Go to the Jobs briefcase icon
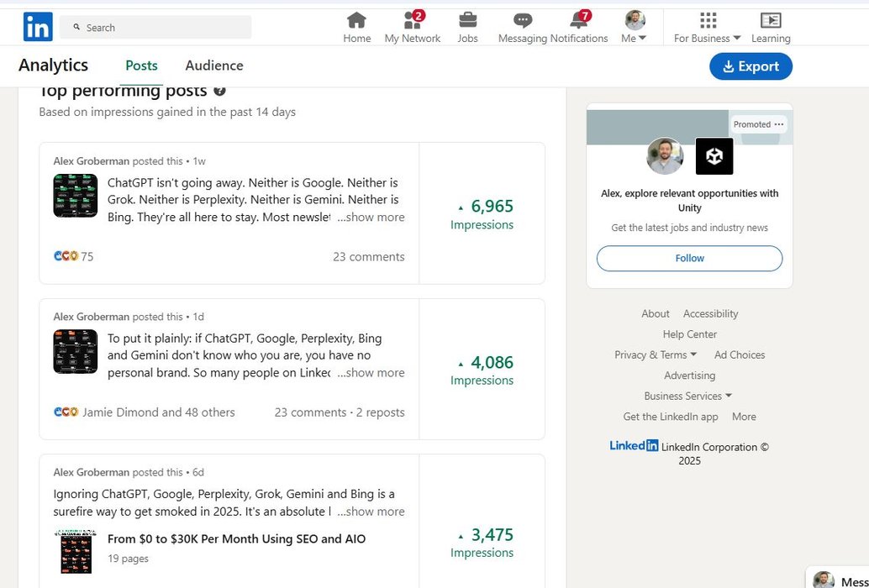Screen dimensions: 869x588 coord(467,20)
